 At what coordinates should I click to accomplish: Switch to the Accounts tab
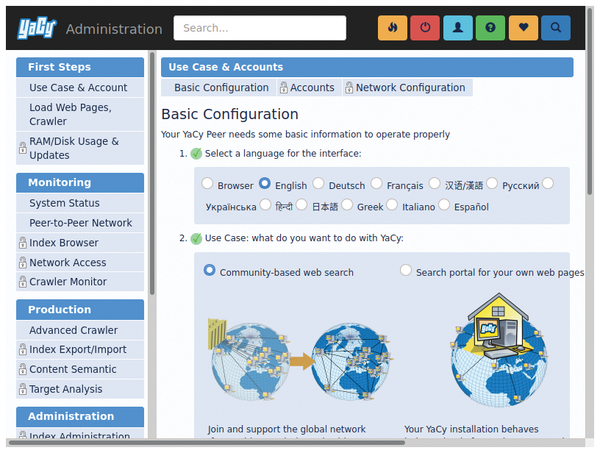[309, 88]
